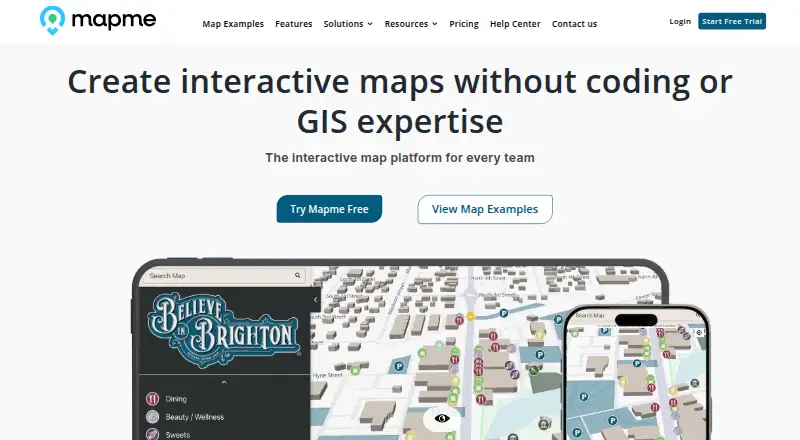The width and height of the screenshot is (800, 440).
Task: Click the yellow marker on the central road
Action: tap(471, 316)
